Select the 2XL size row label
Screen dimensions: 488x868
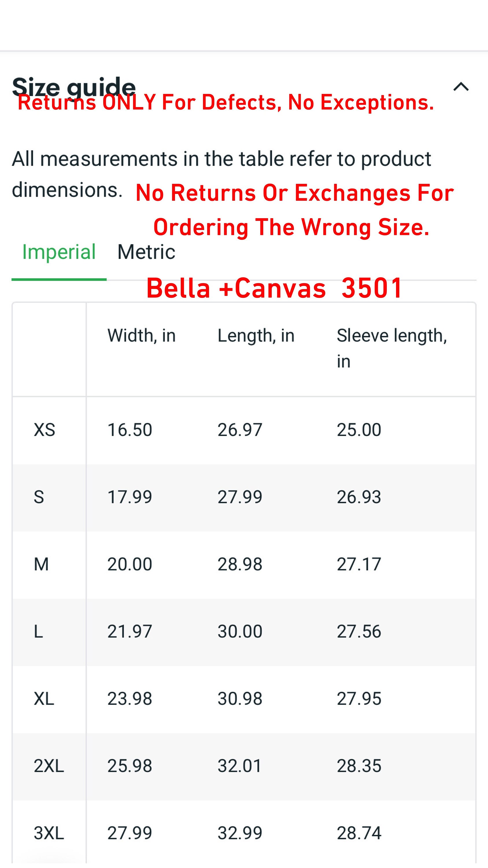coord(49,766)
